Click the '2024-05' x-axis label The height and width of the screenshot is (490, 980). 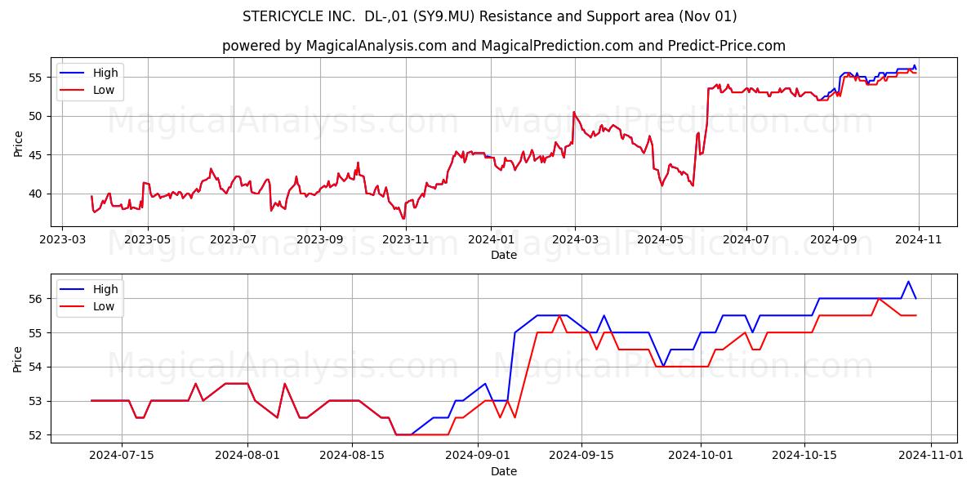click(661, 240)
